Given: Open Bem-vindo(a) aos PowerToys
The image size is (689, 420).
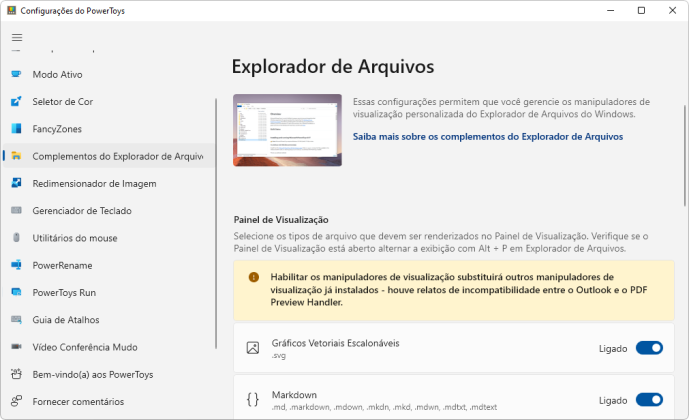Looking at the screenshot, I should [109, 374].
